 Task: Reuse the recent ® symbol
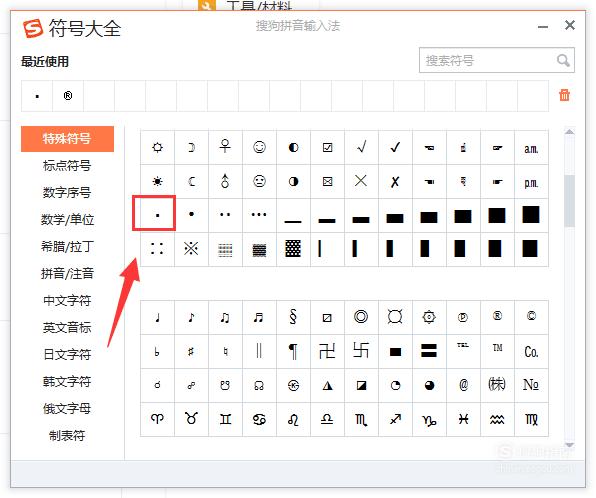(68, 96)
